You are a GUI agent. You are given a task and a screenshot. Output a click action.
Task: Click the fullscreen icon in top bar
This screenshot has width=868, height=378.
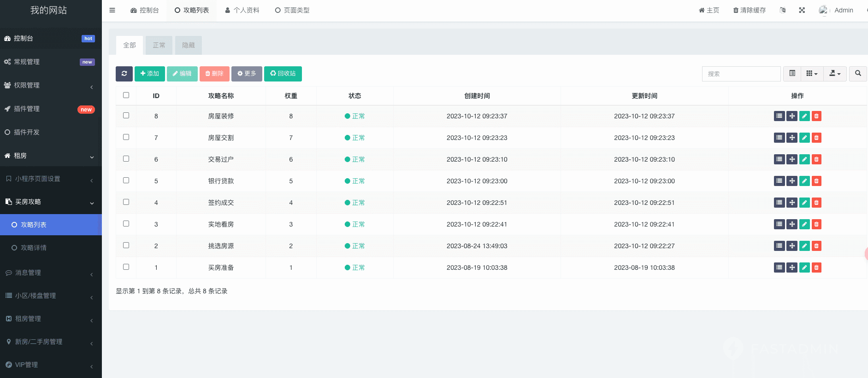pos(802,10)
